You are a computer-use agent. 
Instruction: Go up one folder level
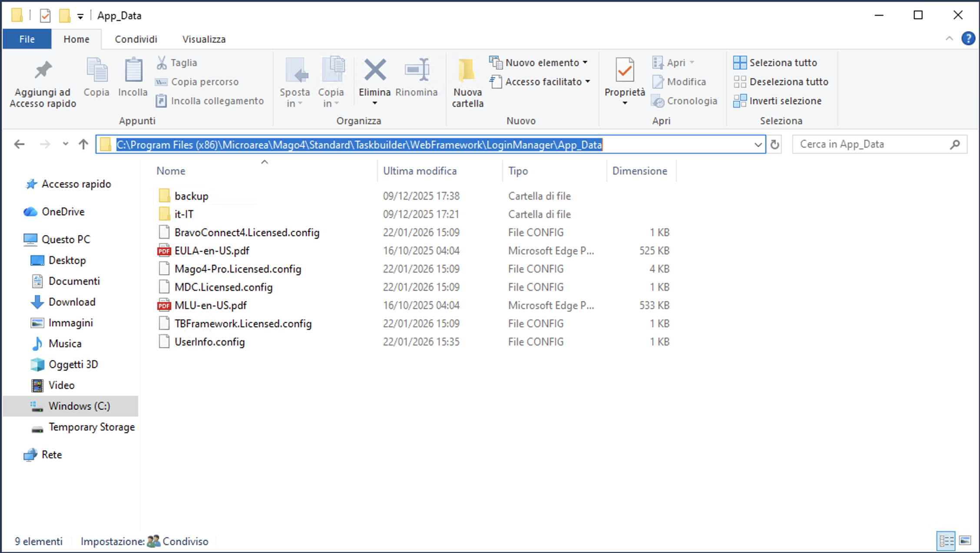pyautogui.click(x=83, y=144)
